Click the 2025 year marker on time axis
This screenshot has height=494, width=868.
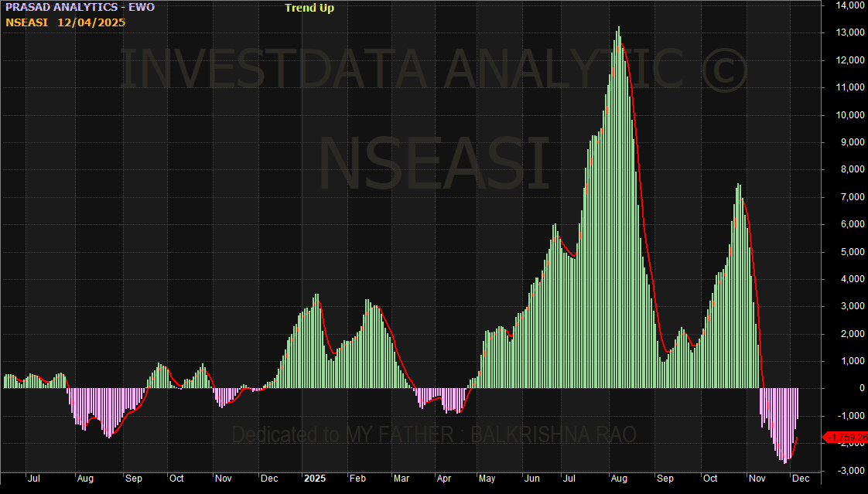click(315, 479)
